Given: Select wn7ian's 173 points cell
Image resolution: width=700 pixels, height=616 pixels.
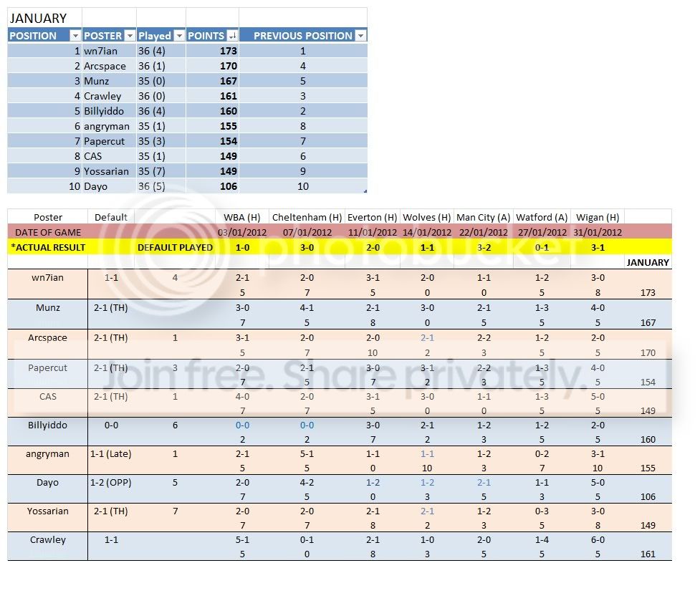Looking at the screenshot, I should [x=213, y=51].
